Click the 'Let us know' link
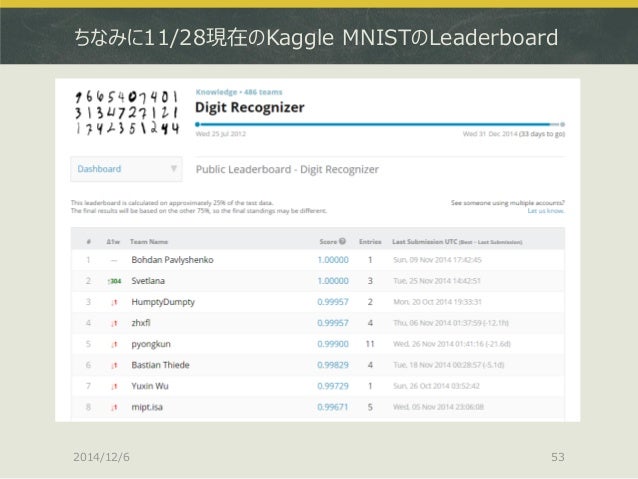This screenshot has width=638, height=479. [546, 211]
